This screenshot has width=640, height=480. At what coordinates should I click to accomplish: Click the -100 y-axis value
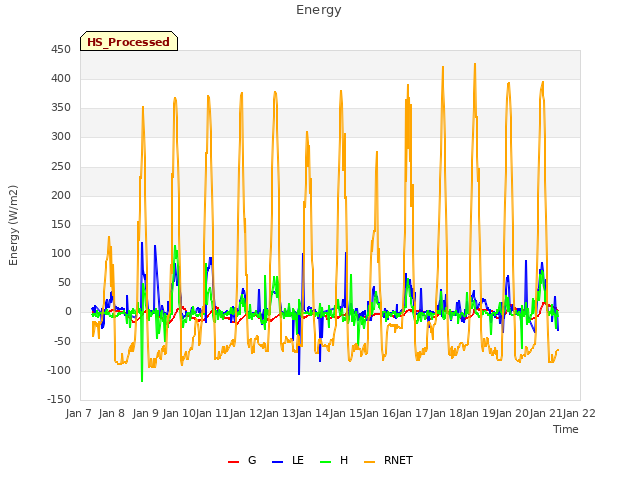coord(59,371)
